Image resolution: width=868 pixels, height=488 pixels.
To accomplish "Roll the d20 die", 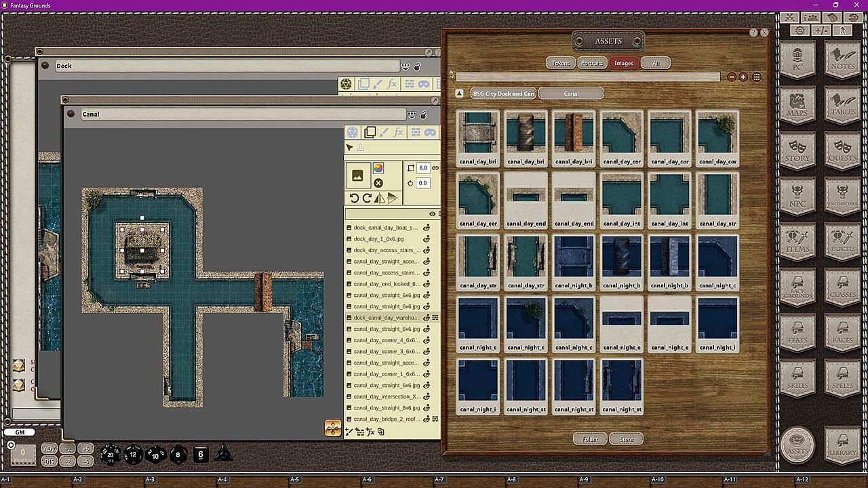I will point(111,454).
